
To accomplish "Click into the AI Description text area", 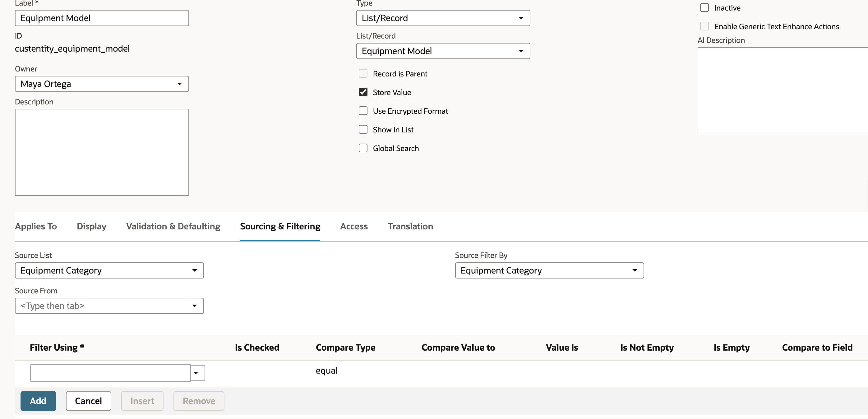I will tap(783, 90).
